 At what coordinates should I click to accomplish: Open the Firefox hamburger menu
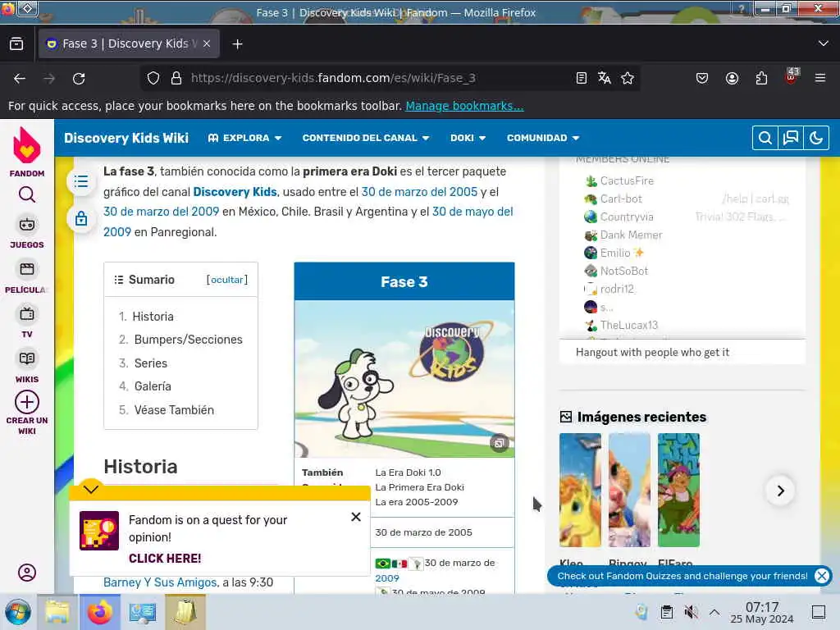[x=820, y=78]
